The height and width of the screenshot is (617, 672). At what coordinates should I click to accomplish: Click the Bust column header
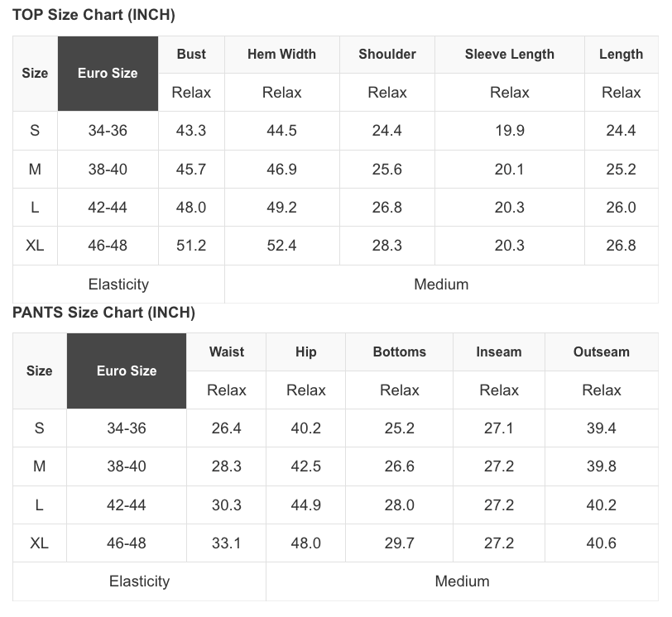191,55
